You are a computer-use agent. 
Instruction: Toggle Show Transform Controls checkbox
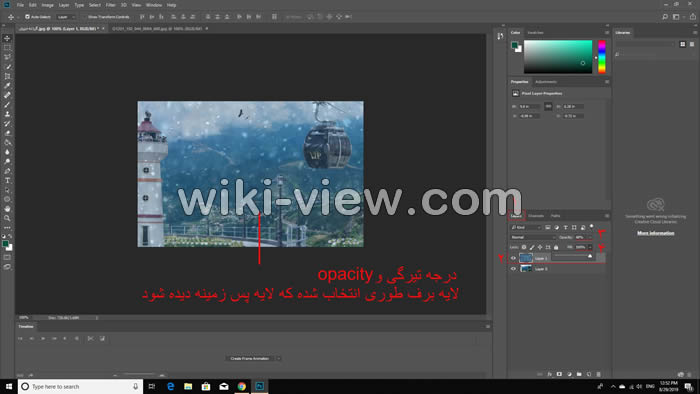point(85,17)
